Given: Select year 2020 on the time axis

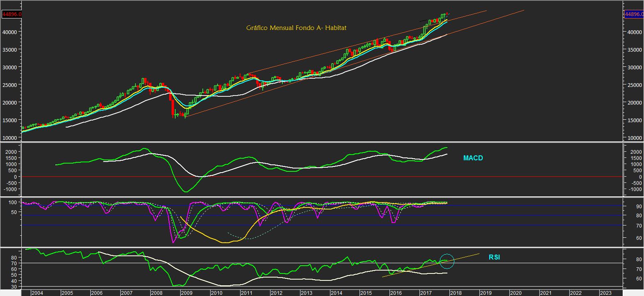Looking at the screenshot, I should point(516,293).
